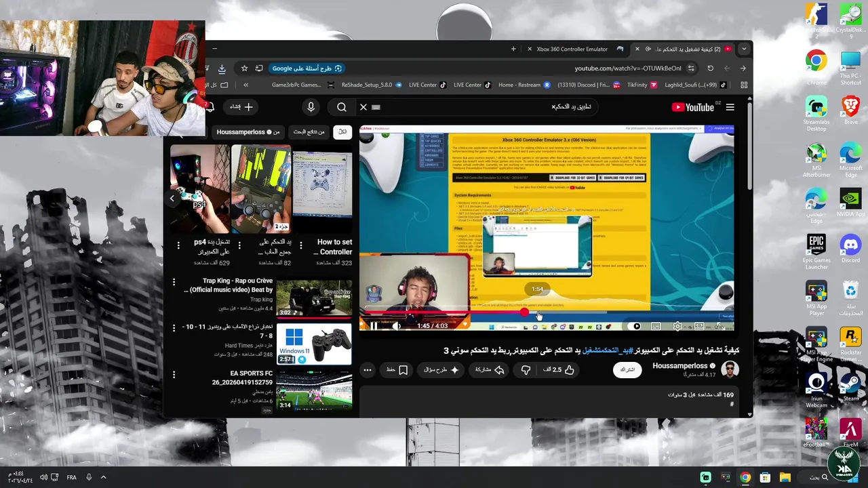Open the NVIDIA App desktop icon
Image resolution: width=868 pixels, height=488 pixels.
point(850,203)
